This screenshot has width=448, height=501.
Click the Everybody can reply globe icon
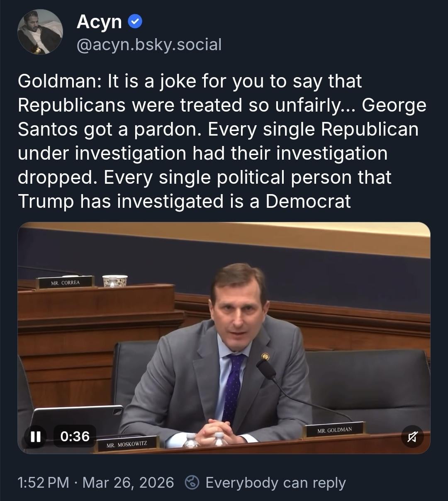point(192,483)
